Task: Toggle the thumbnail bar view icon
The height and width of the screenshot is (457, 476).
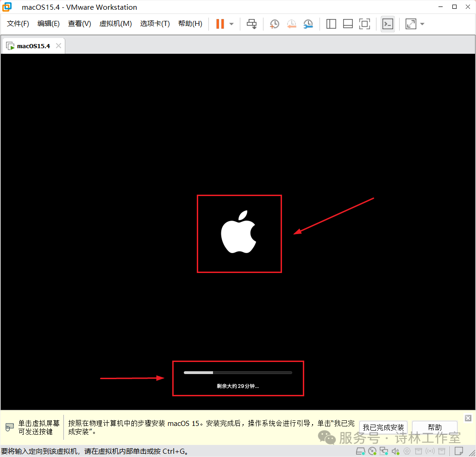Action: coord(348,24)
